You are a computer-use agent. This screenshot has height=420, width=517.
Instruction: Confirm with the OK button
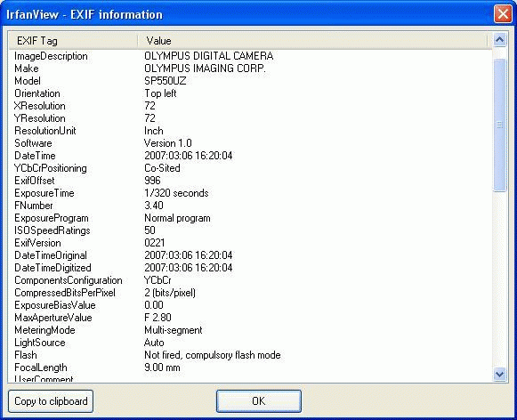[x=258, y=401]
